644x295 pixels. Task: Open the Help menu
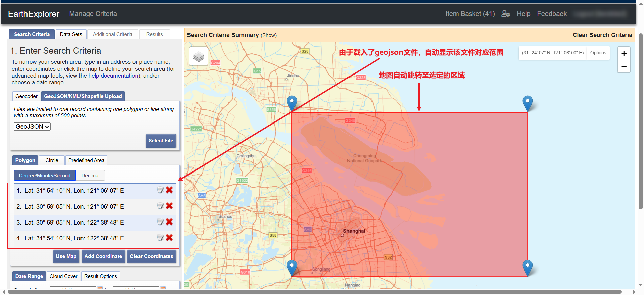(x=523, y=14)
